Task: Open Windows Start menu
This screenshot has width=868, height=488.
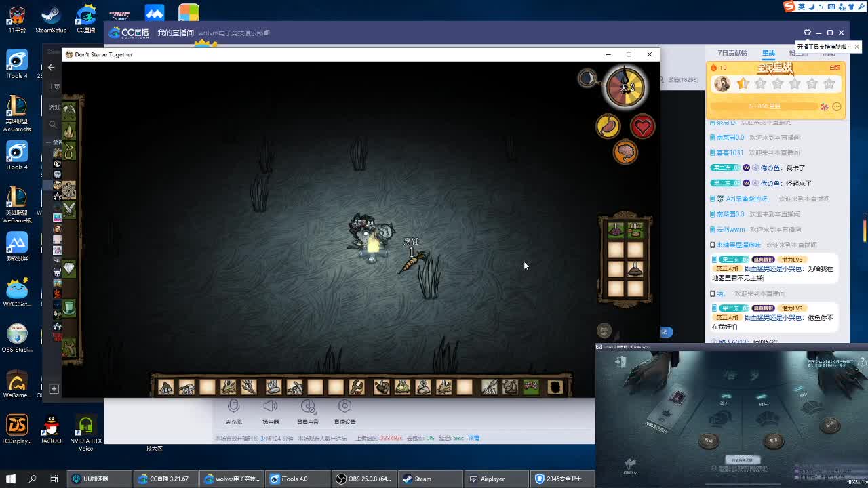Action: (11, 479)
